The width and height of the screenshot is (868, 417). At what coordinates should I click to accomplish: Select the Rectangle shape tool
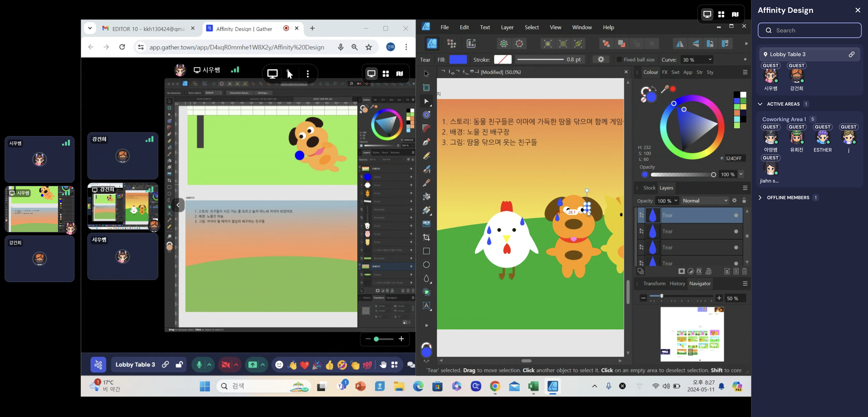[x=426, y=251]
